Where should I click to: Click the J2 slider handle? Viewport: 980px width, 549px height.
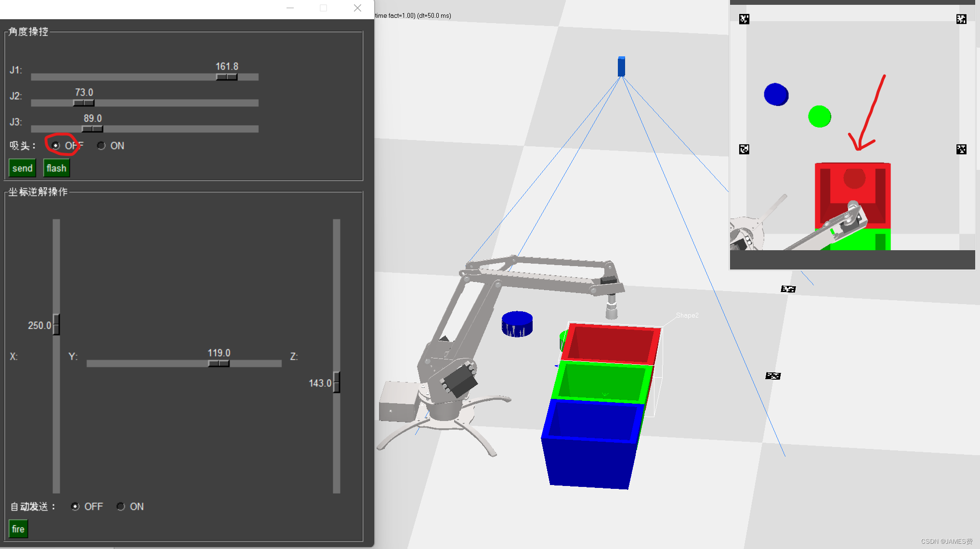pos(84,103)
